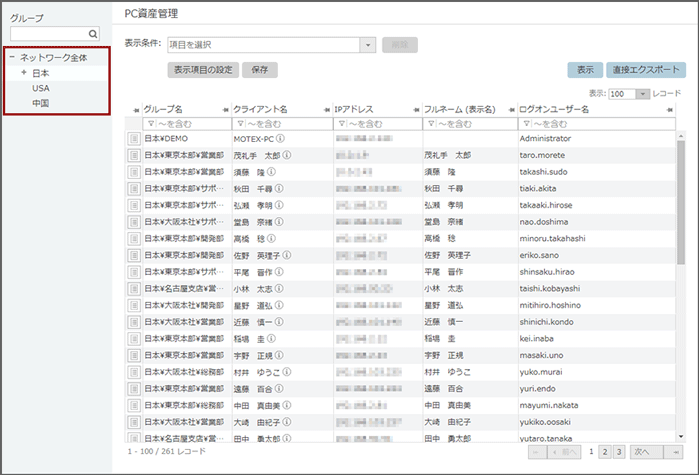699x475 pixels.
Task: Show info icon next to MOTEX-PC
Action: pyautogui.click(x=280, y=139)
